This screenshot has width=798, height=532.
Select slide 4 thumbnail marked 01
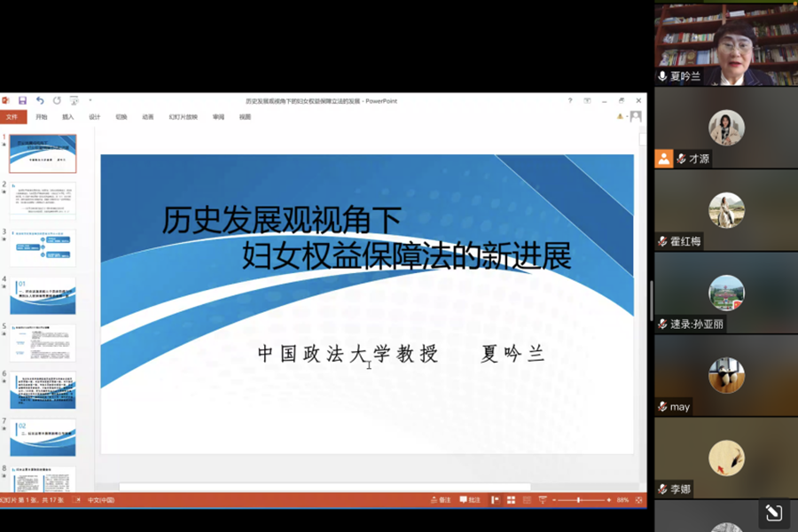[43, 295]
